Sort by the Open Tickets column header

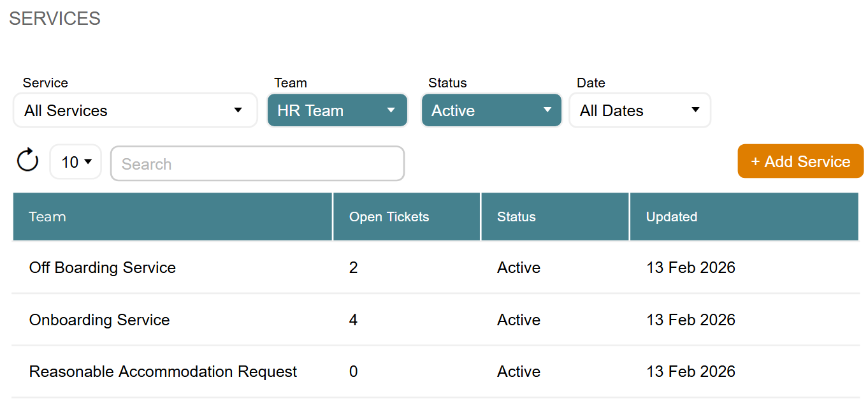(389, 216)
